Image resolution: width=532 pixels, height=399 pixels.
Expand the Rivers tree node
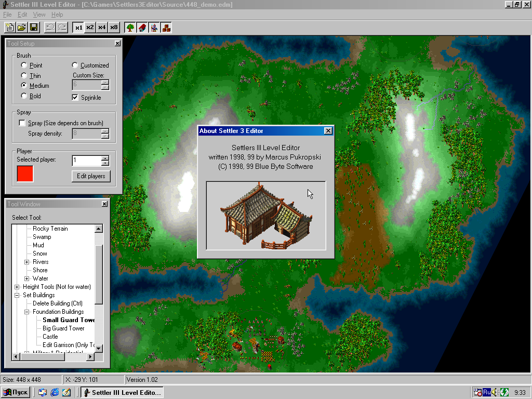coord(27,262)
